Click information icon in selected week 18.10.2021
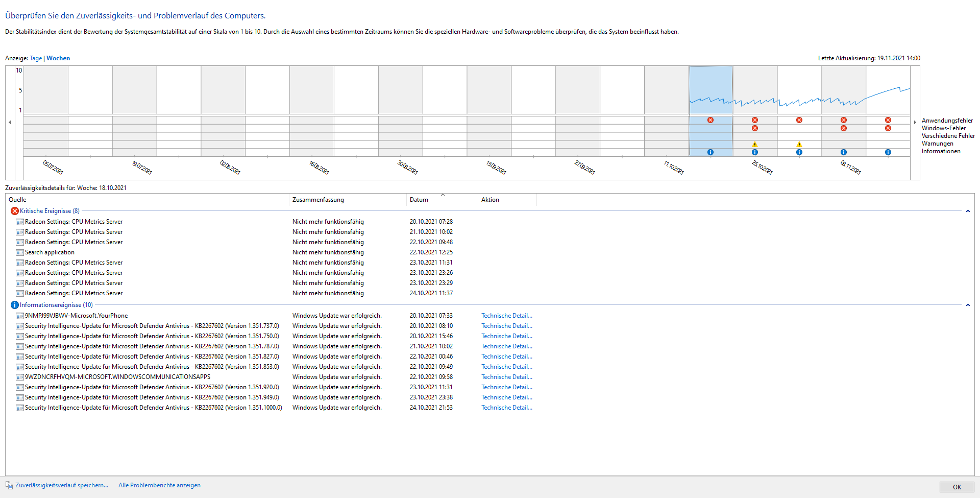 point(710,152)
